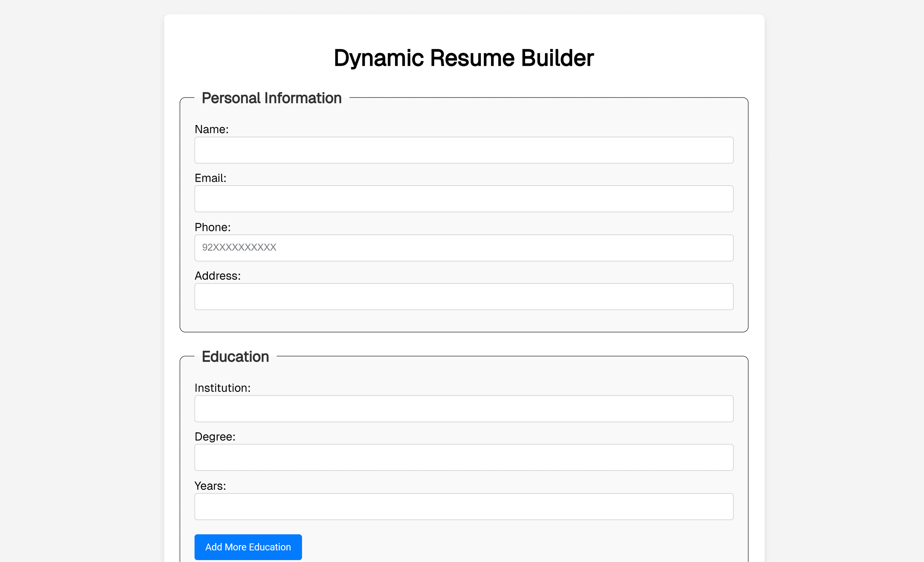The height and width of the screenshot is (562, 924).
Task: Select the Email label text
Action: click(210, 178)
